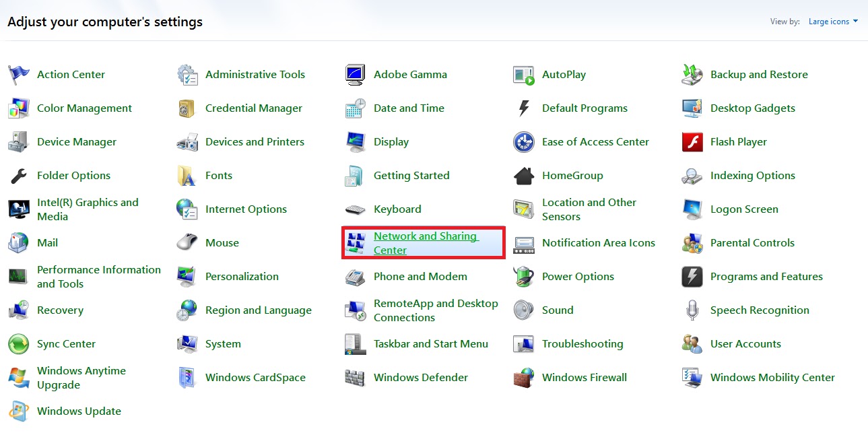Click the Windows Firewall brick wall icon
The height and width of the screenshot is (437, 868).
click(524, 378)
